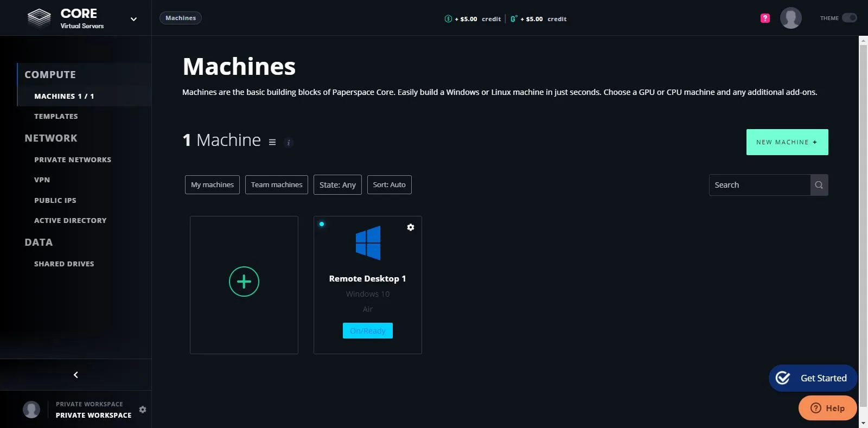Toggle the THEME switch
The width and height of the screenshot is (868, 428).
849,18
